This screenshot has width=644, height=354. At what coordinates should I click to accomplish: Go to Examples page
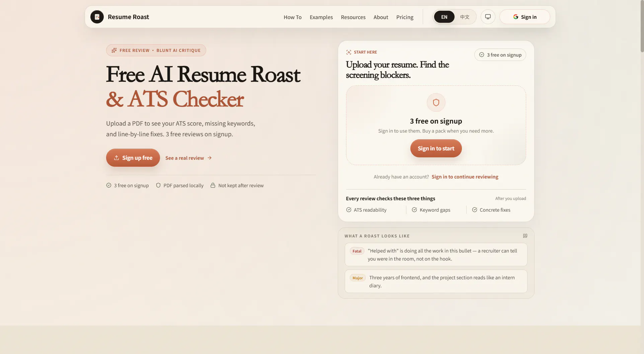[x=321, y=17]
